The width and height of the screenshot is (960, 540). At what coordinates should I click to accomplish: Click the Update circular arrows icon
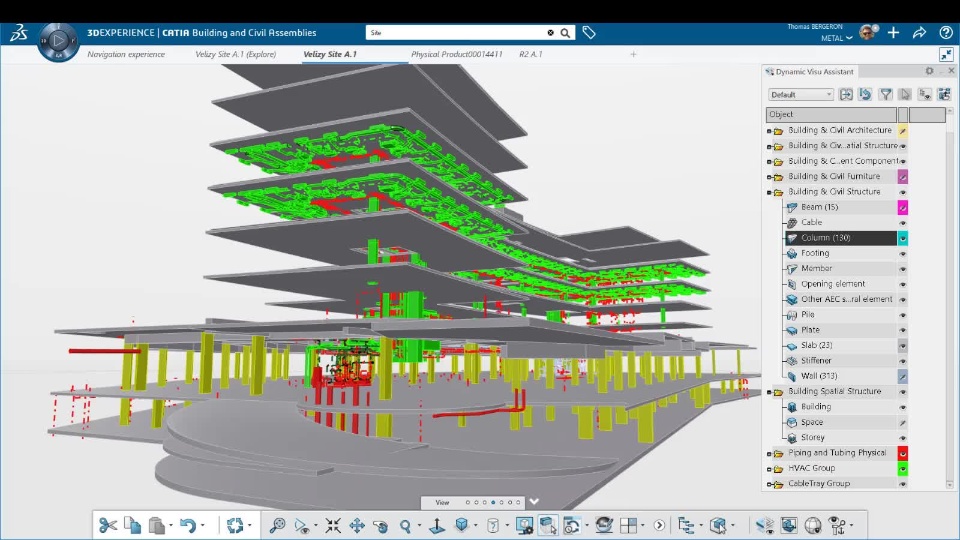click(x=235, y=525)
